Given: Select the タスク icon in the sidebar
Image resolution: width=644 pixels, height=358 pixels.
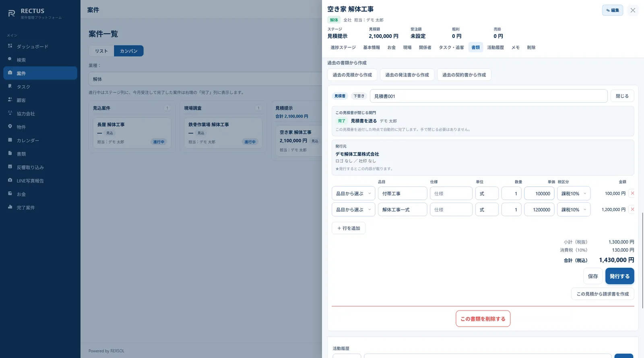Looking at the screenshot, I should tap(10, 86).
